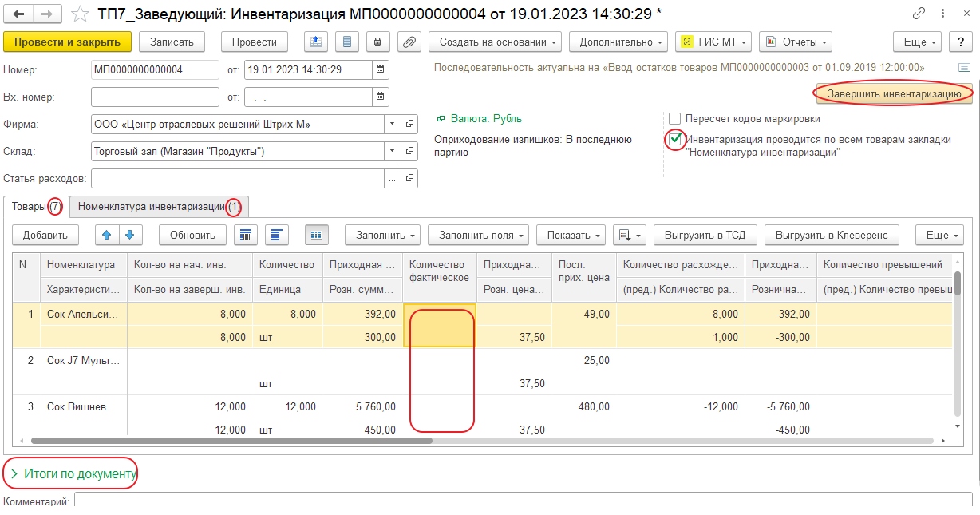The height and width of the screenshot is (515, 980).
Task: Expand the Склад dropdown list
Action: (392, 151)
